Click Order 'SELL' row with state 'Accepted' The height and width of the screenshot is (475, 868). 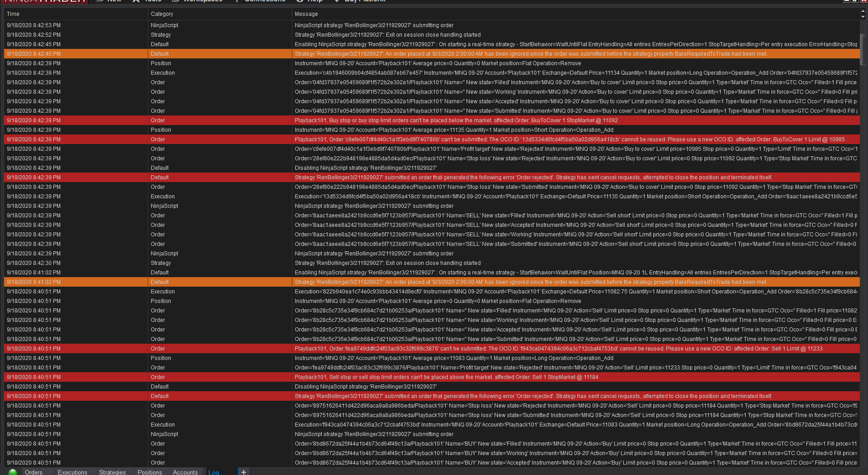coord(432,225)
